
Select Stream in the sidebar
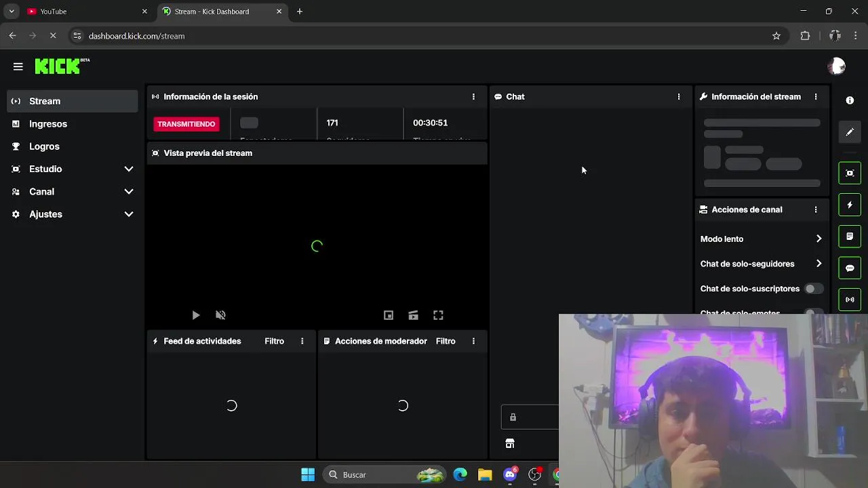73,101
